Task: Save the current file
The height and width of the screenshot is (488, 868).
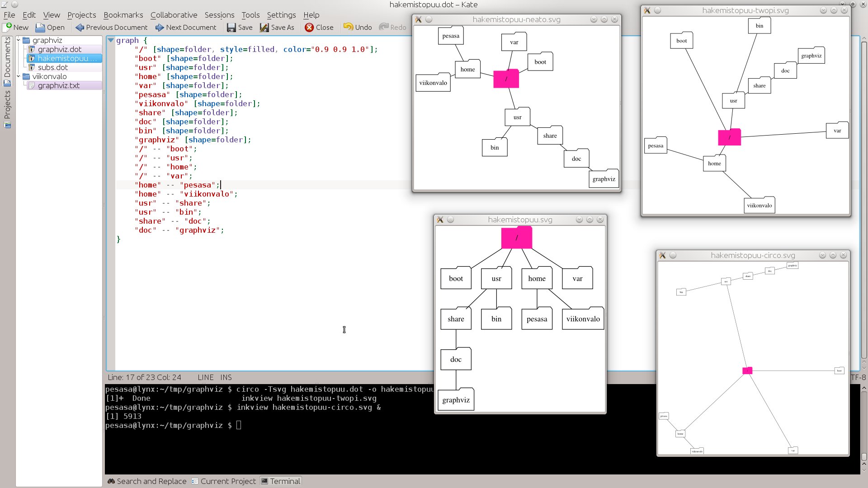Action: pos(240,27)
